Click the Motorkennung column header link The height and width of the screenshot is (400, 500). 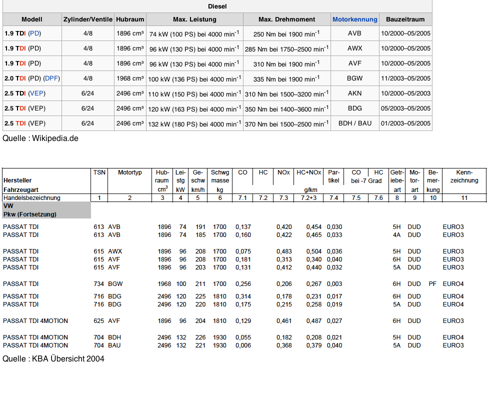(x=355, y=19)
